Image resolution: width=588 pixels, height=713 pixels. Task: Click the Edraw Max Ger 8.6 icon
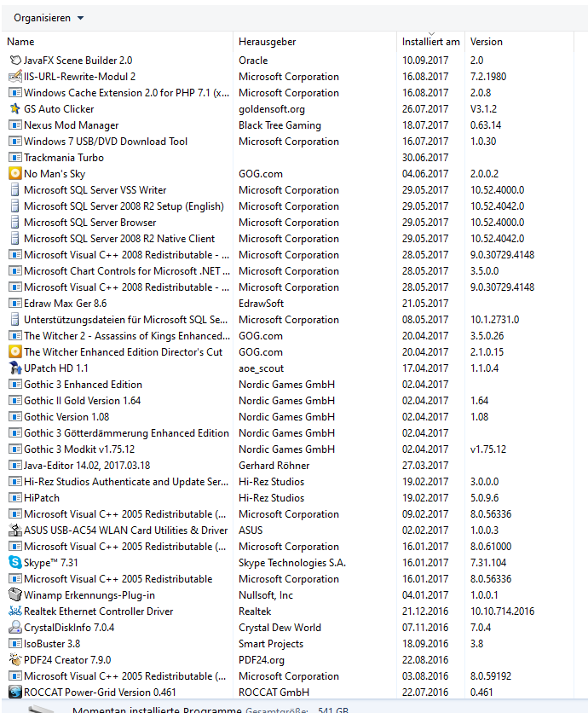coord(15,304)
